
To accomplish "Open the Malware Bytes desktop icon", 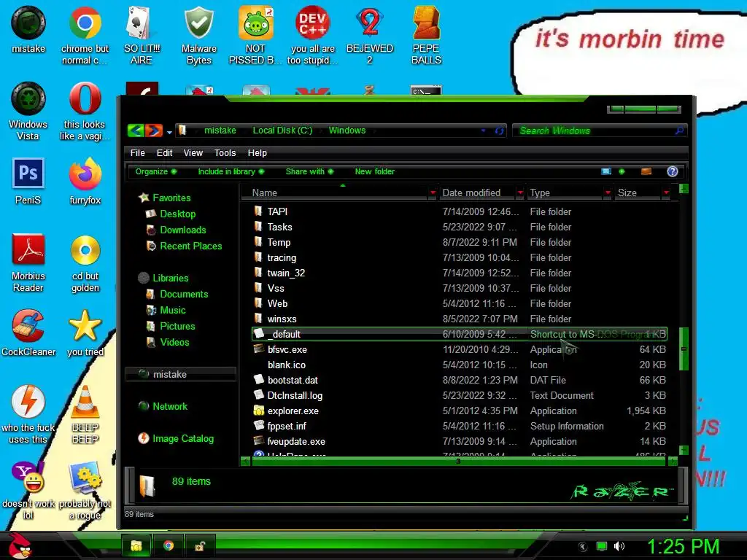I will point(198,35).
